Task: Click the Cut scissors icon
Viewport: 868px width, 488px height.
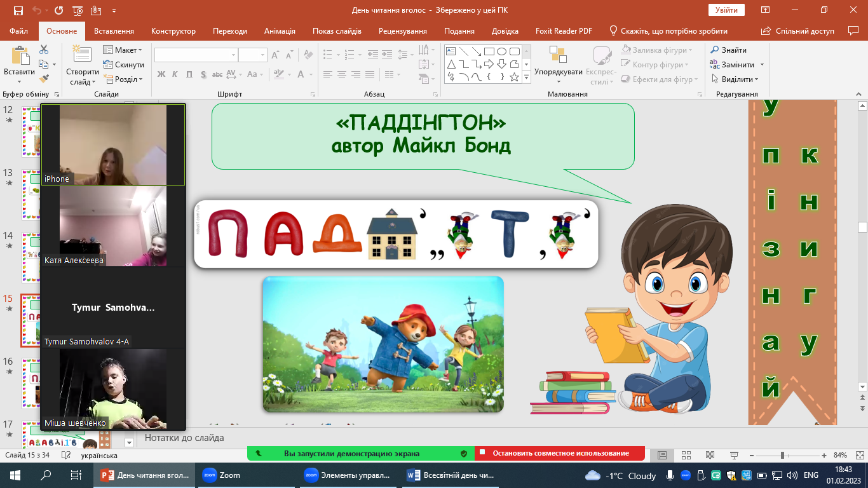Action: coord(44,50)
